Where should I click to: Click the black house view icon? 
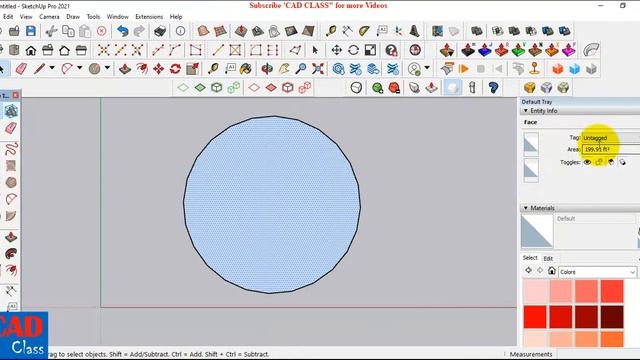31,50
